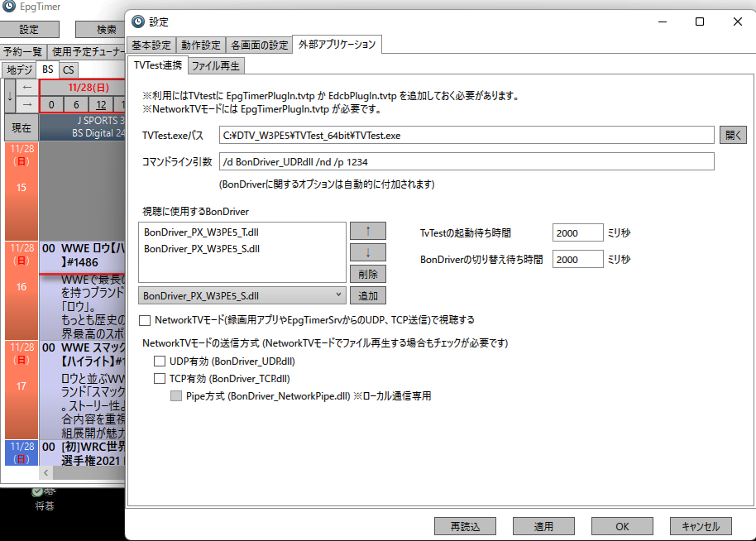Confirm settings with the OK button
The height and width of the screenshot is (541, 756).
(623, 526)
